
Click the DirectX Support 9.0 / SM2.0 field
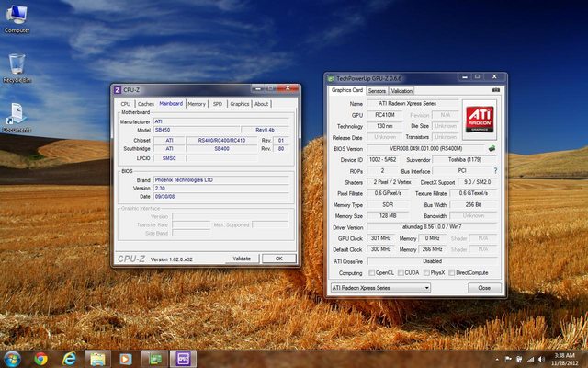point(478,182)
